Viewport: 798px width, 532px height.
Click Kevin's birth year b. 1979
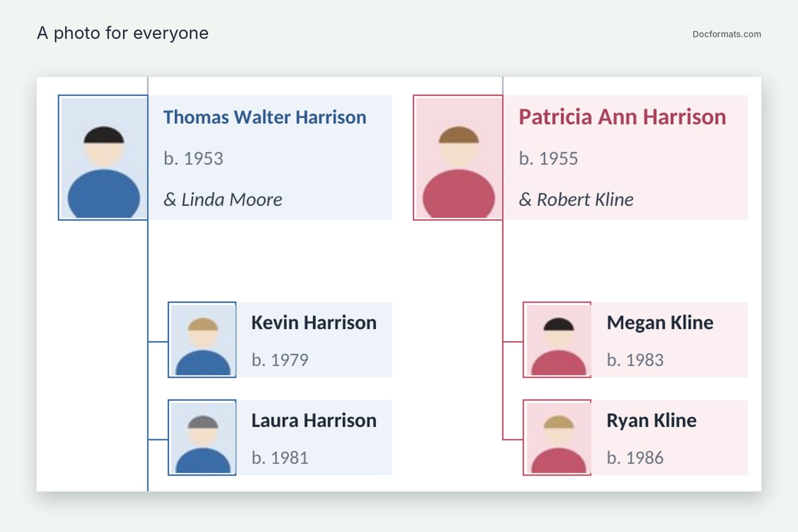[x=280, y=360]
